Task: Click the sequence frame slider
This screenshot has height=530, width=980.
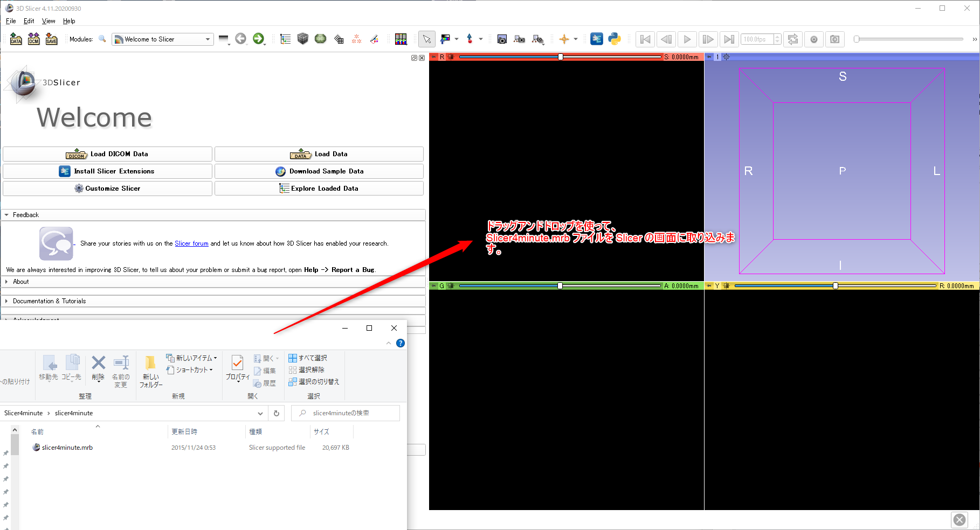Action: point(909,39)
